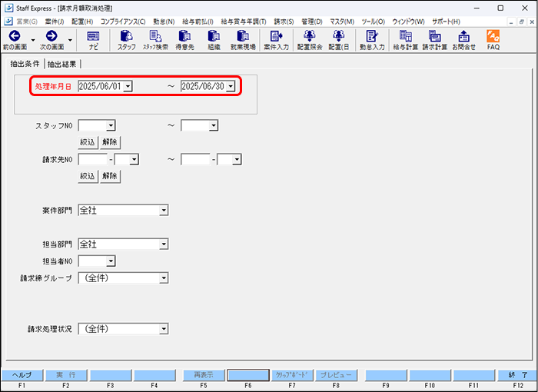Expand the 請求締グループ combo box
The image size is (538, 392).
pos(164,278)
